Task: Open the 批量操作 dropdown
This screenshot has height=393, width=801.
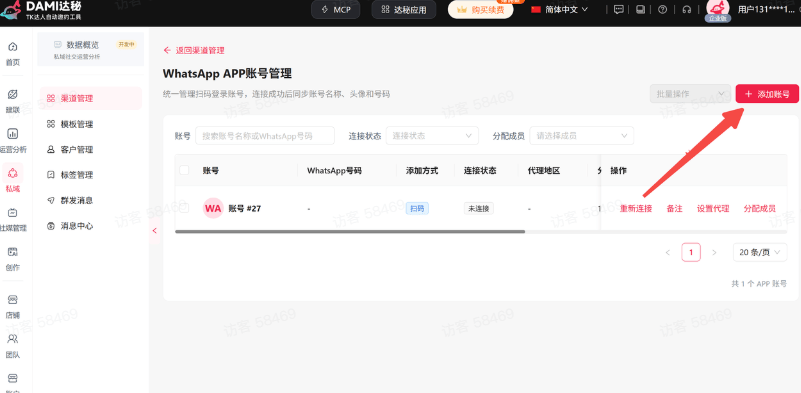Action: (690, 94)
